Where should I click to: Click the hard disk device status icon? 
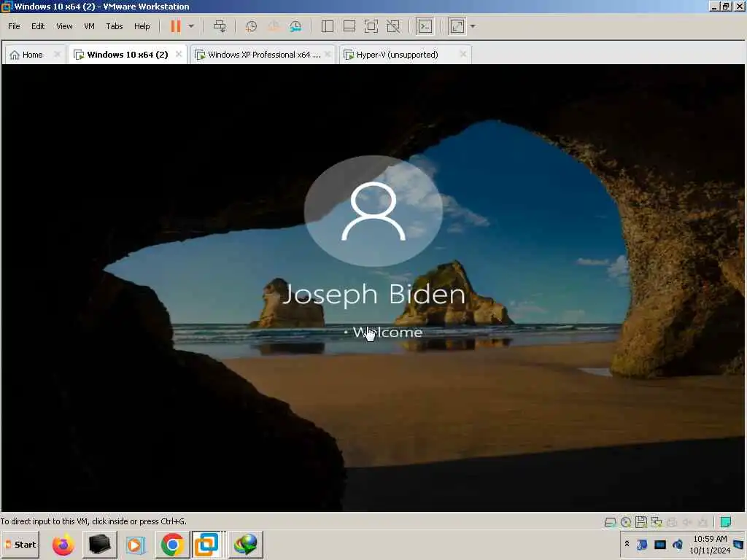[x=611, y=522]
